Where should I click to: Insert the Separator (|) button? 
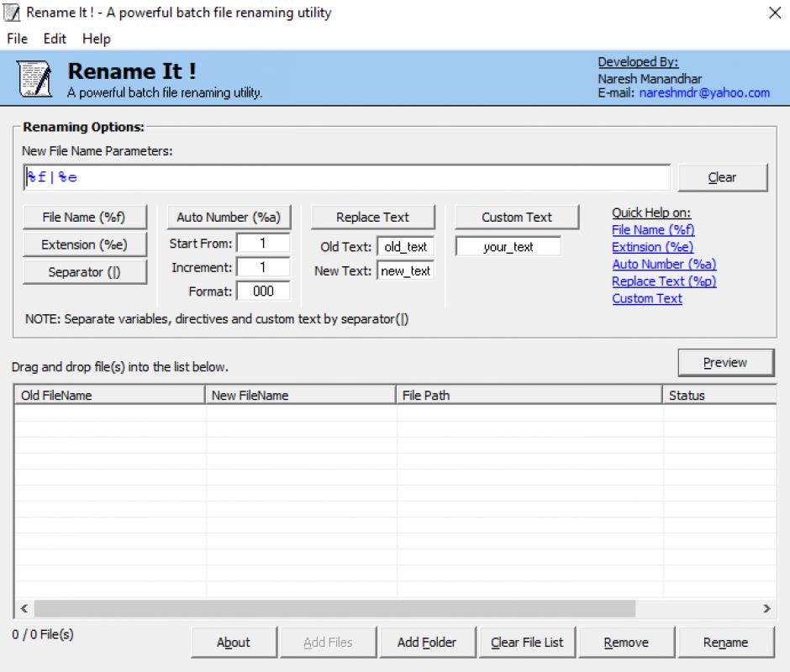[x=84, y=272]
